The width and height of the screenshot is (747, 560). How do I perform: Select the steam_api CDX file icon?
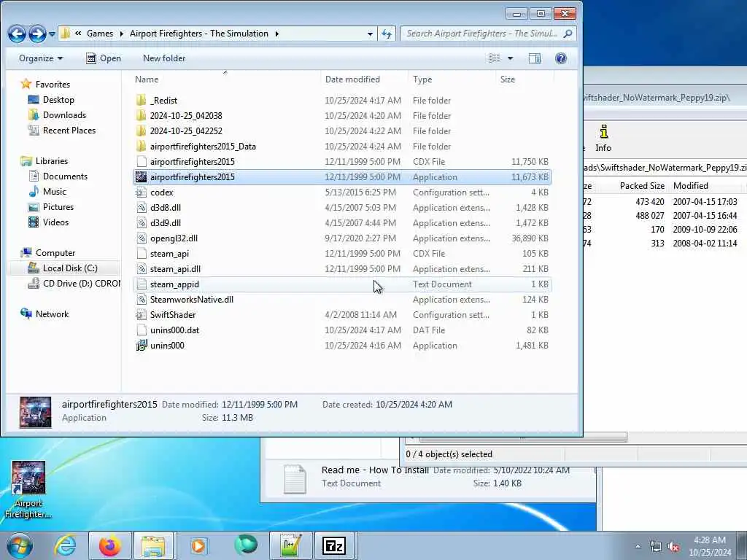(x=141, y=253)
